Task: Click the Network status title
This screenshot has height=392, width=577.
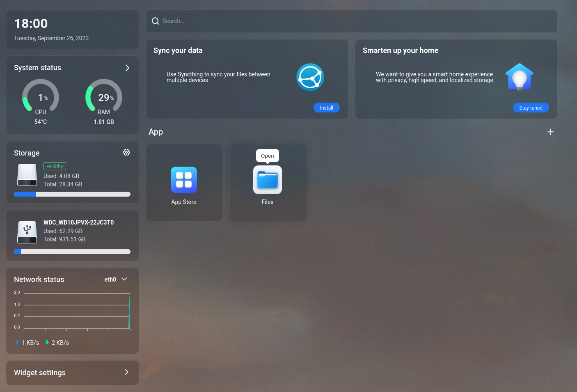Action: coord(39,280)
